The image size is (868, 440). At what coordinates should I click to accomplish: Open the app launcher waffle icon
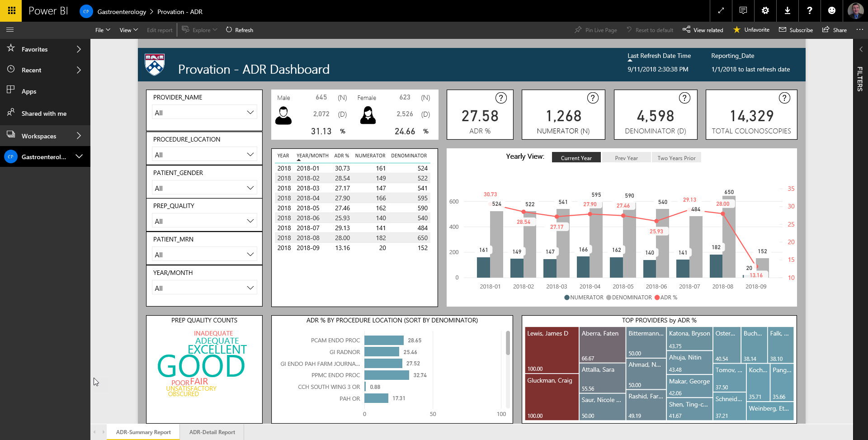[x=11, y=11]
